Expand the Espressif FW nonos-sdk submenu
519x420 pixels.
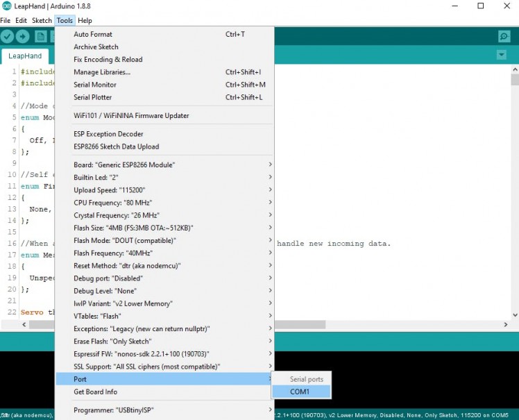pos(164,354)
